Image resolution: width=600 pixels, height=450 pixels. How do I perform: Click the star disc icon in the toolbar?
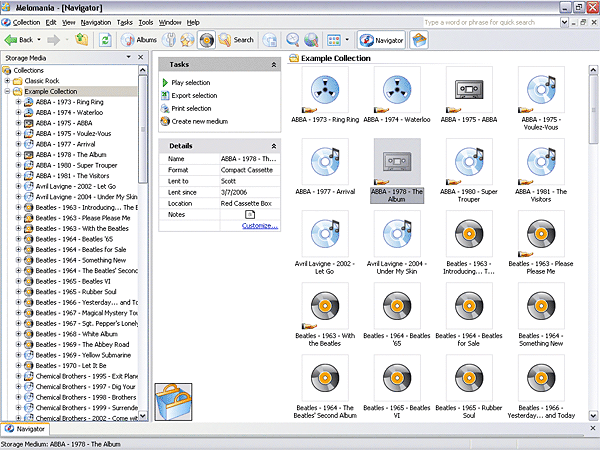pyautogui.click(x=187, y=40)
